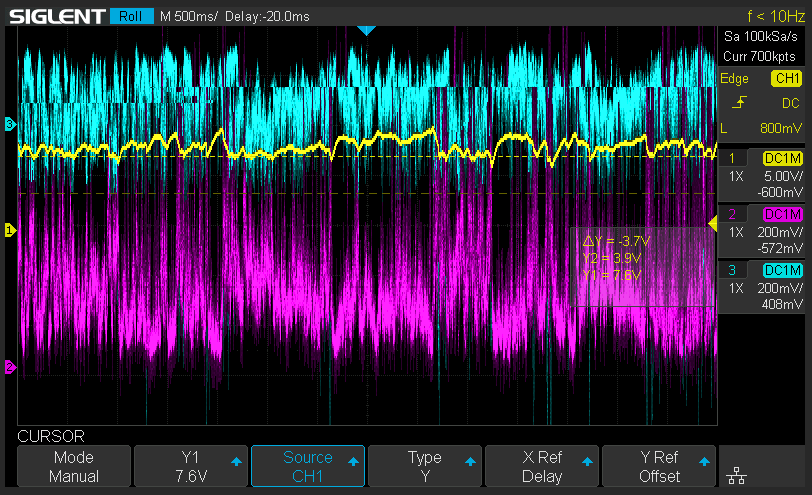Click the network LAN status icon

click(x=736, y=475)
